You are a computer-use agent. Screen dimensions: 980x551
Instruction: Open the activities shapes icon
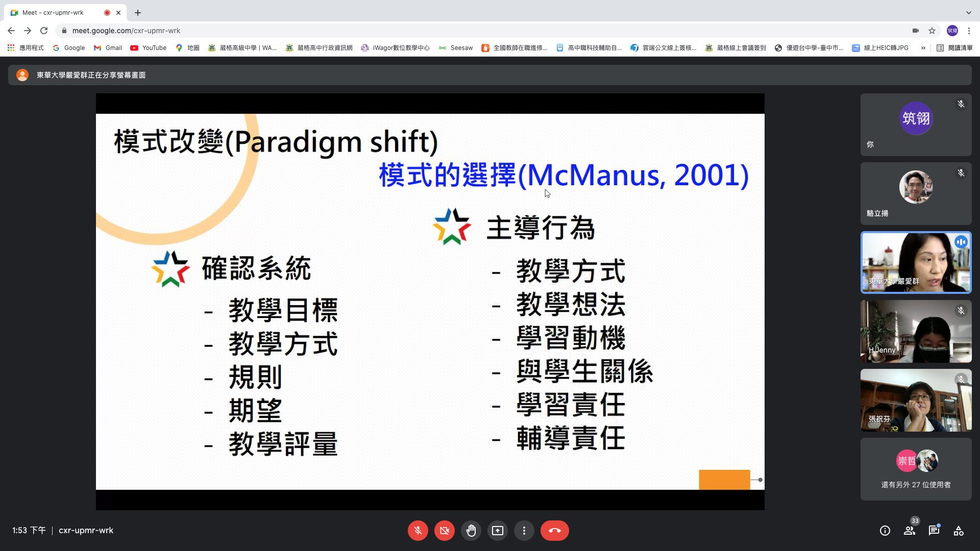(959, 531)
